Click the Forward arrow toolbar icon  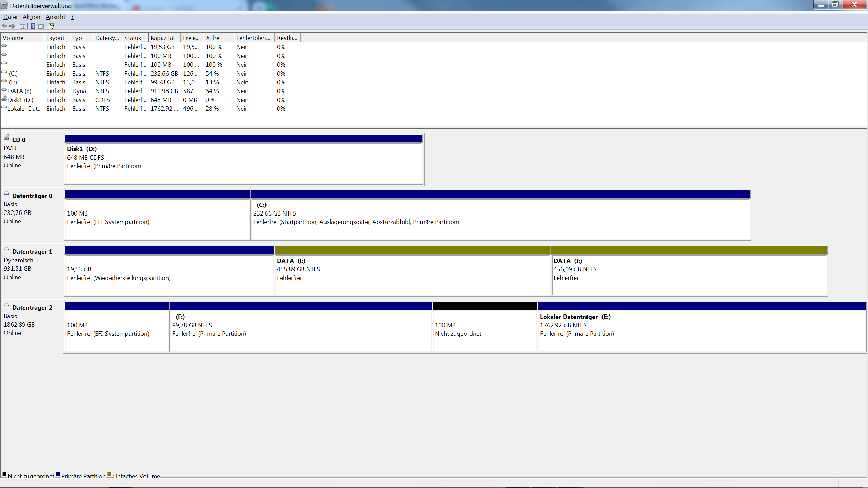click(x=13, y=26)
